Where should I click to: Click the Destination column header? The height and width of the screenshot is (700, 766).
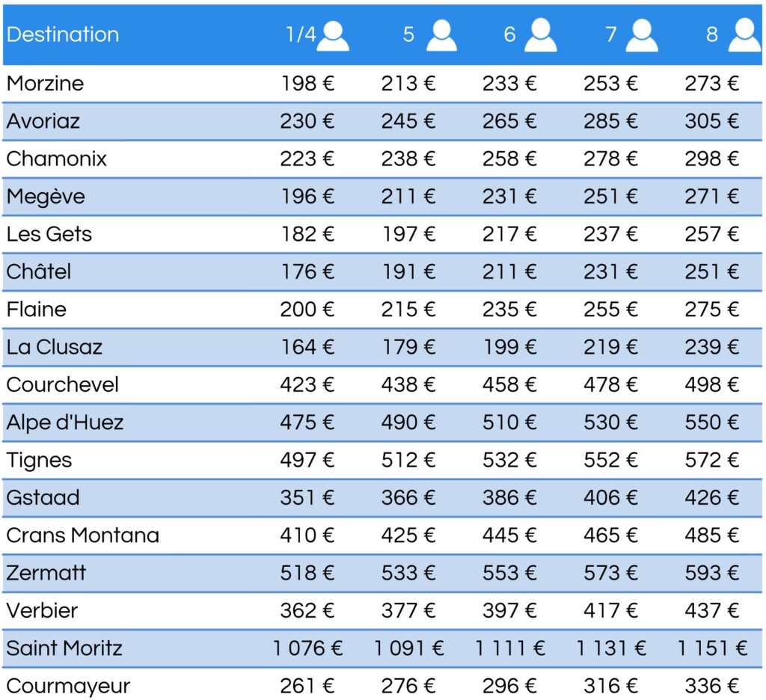(63, 34)
